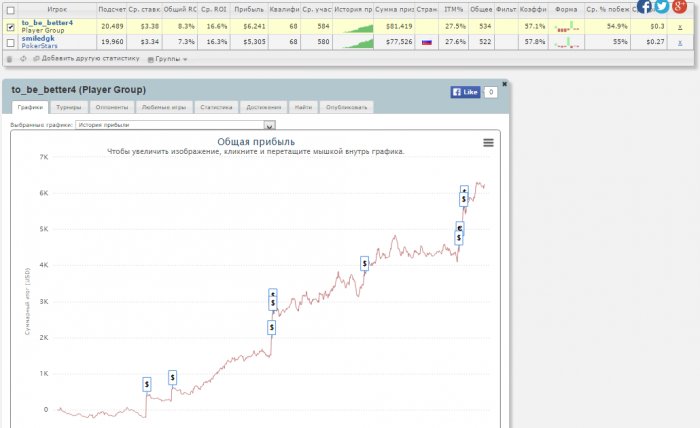Click the refresh icon beside the trash

coord(23,59)
